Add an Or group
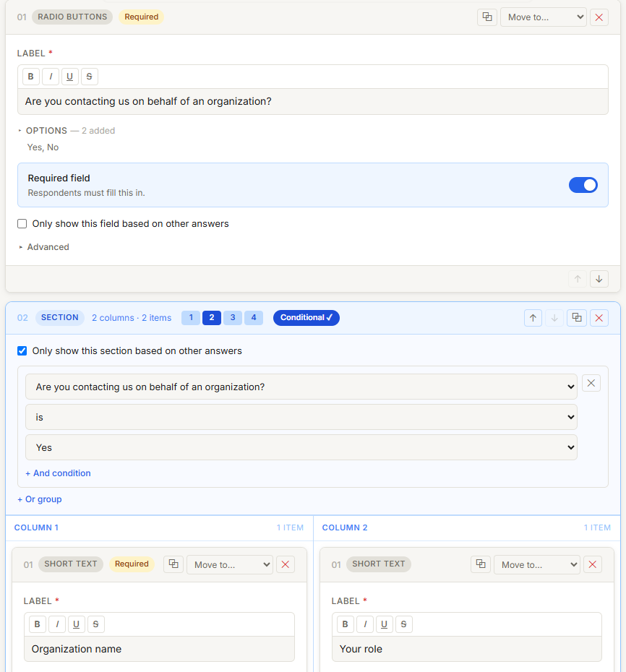The image size is (626, 672). (x=40, y=499)
